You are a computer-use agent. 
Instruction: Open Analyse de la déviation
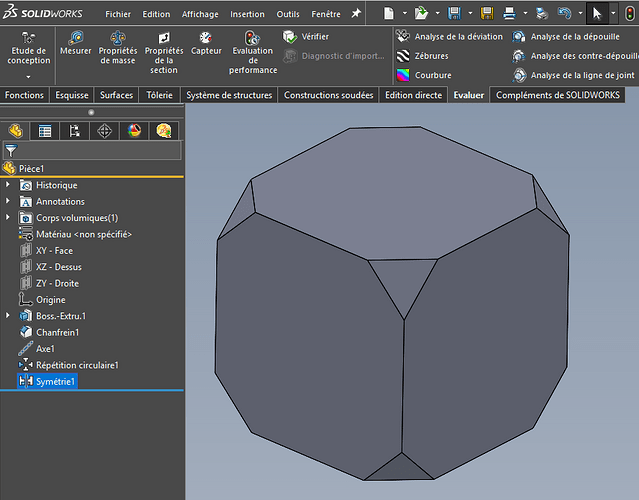pos(450,37)
